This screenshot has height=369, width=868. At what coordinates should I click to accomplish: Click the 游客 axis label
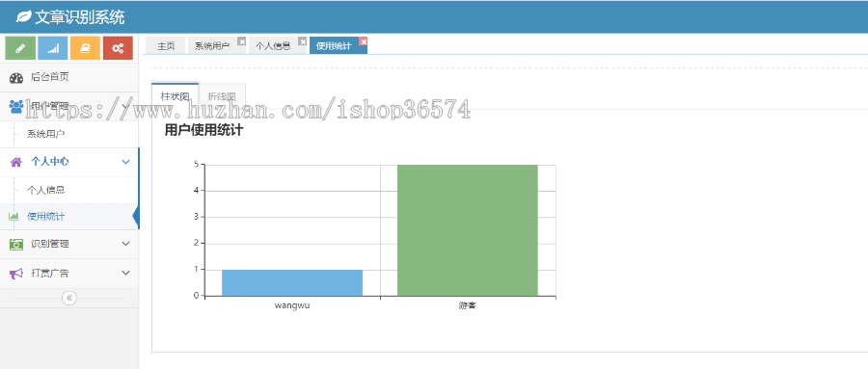468,304
